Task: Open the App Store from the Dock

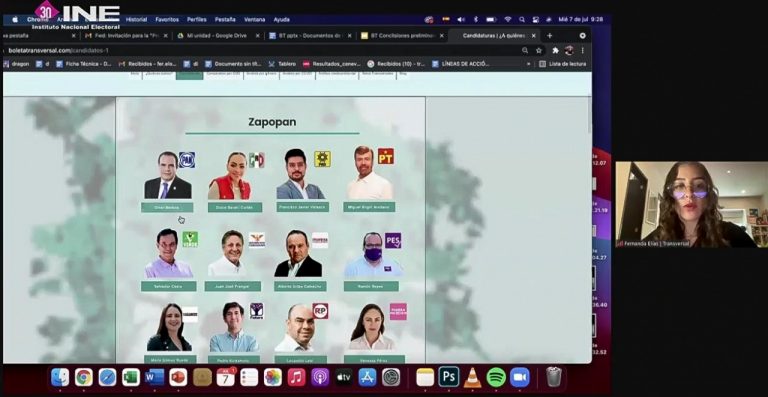Action: [367, 377]
